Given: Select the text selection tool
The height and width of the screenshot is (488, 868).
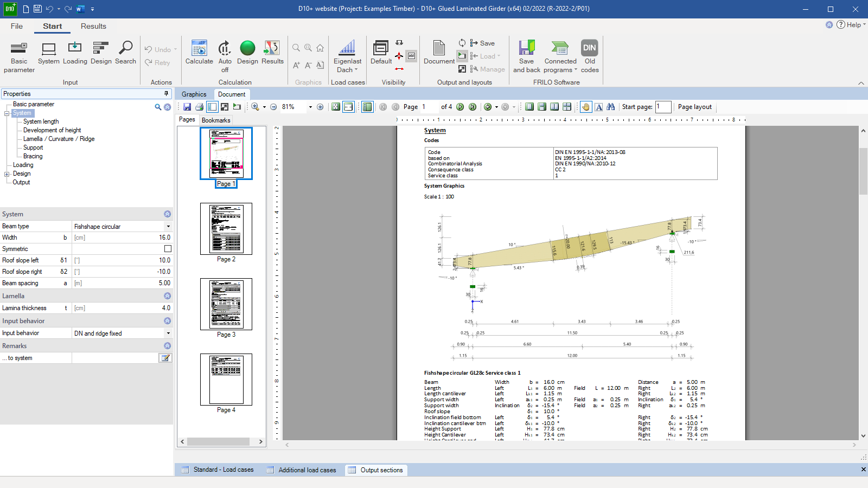Looking at the screenshot, I should click(599, 107).
